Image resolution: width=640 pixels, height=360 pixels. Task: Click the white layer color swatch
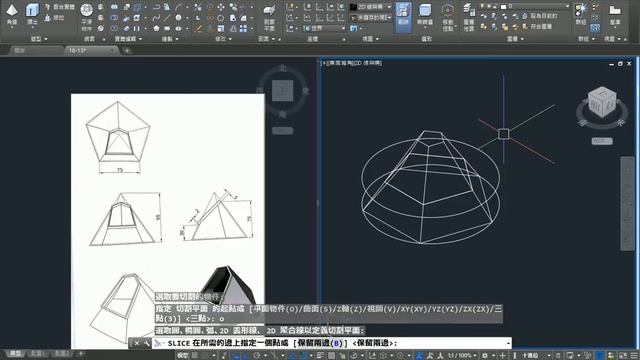tap(504, 7)
